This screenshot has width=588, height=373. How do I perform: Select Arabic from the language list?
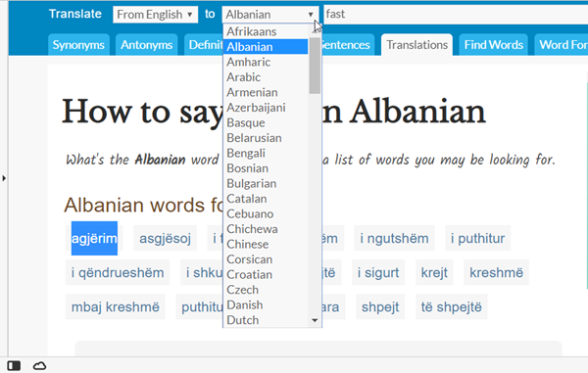[266, 77]
